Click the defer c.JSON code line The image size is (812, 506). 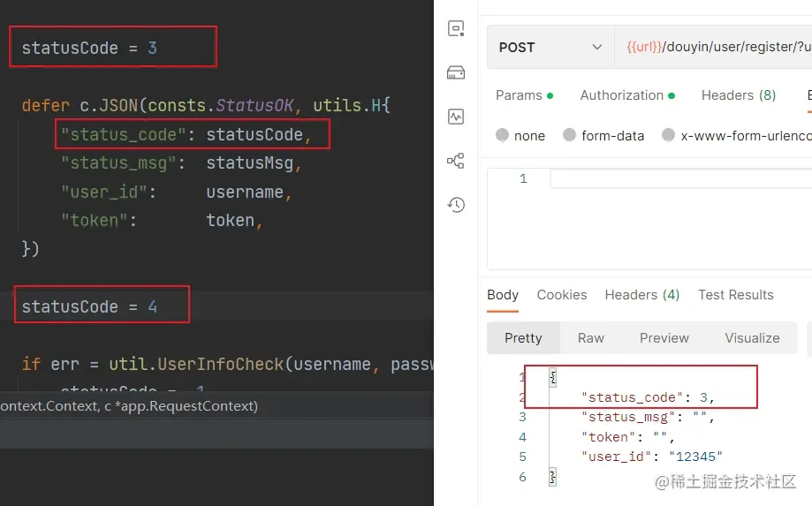pos(206,106)
